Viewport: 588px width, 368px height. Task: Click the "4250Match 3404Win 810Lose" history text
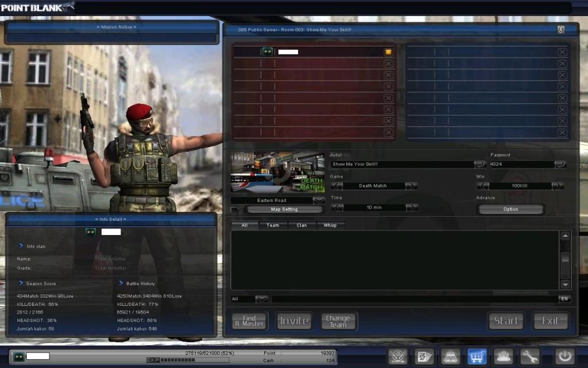(149, 296)
